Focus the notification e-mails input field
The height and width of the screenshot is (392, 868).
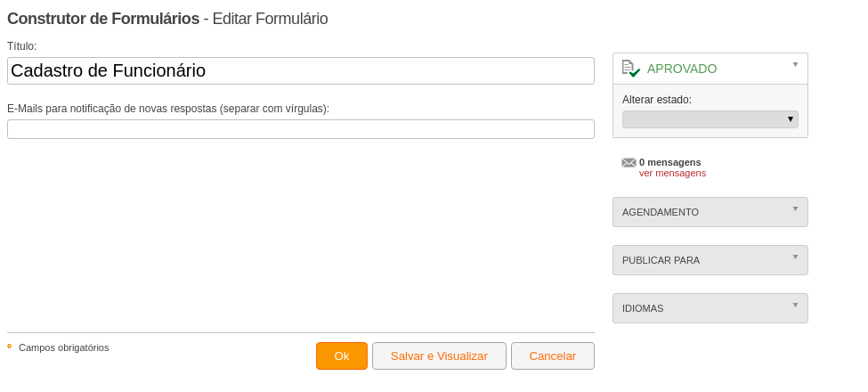coord(301,129)
